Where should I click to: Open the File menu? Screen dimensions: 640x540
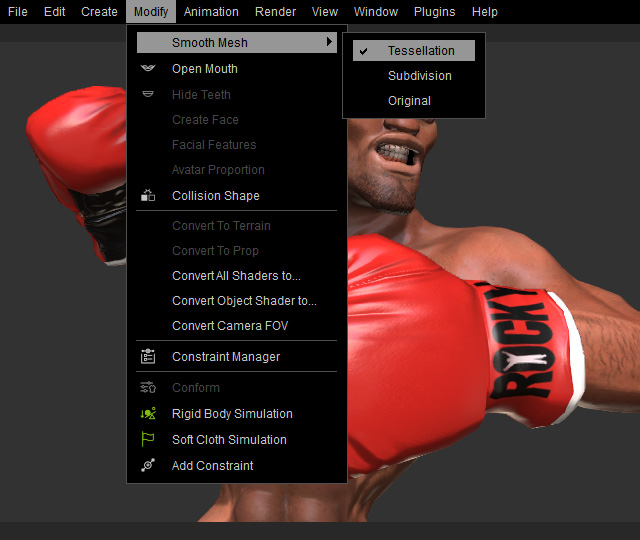[x=18, y=12]
